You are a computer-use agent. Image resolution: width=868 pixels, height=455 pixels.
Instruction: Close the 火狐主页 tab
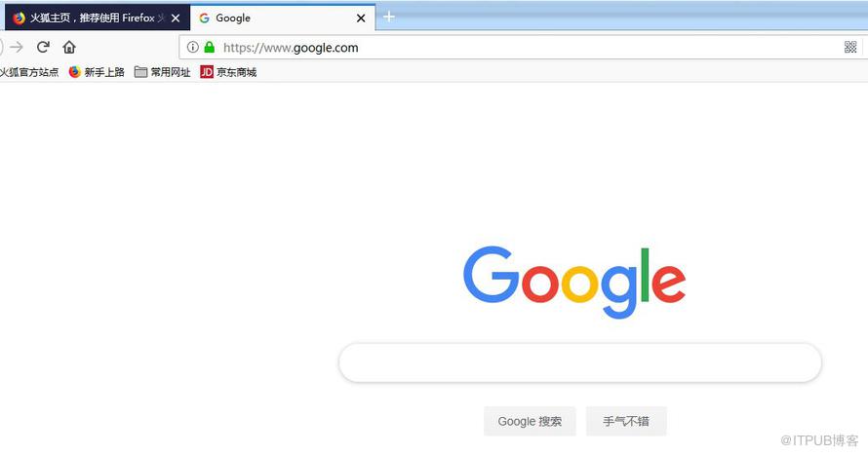point(176,19)
